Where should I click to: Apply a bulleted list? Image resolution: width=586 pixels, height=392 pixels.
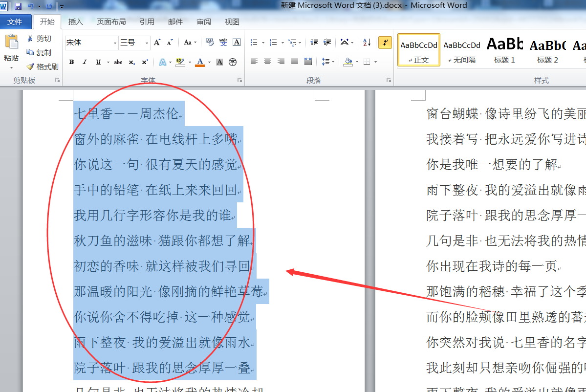click(254, 43)
